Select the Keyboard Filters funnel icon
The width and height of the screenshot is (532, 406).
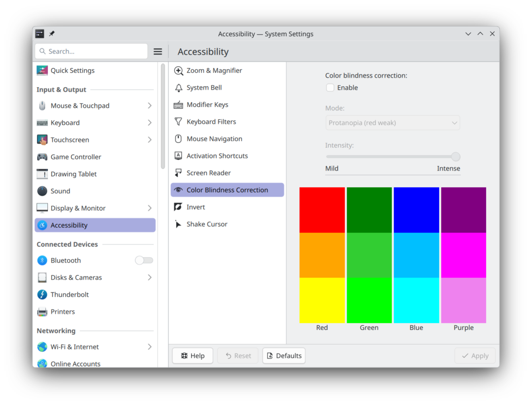[179, 122]
